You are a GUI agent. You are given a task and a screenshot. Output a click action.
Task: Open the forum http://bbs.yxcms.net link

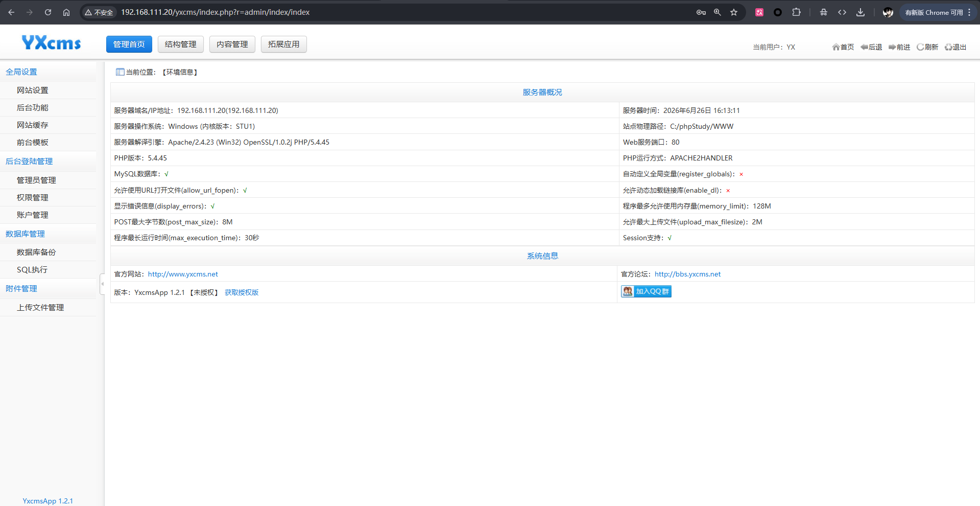pos(687,274)
